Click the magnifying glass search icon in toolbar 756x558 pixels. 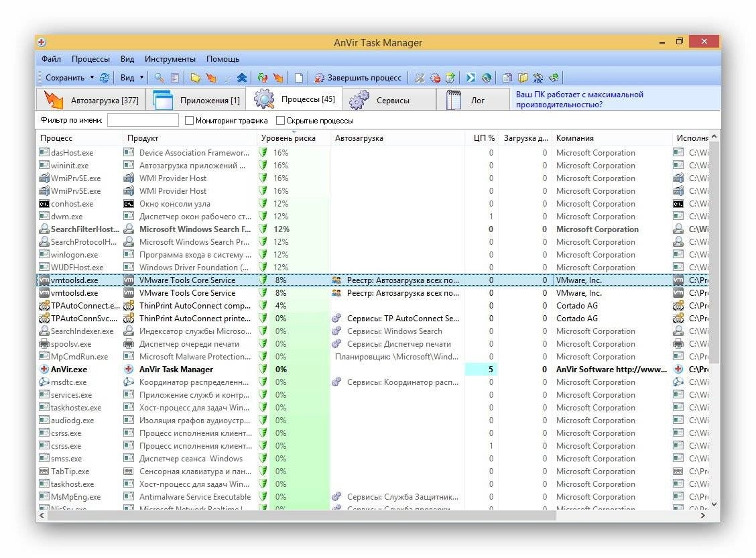(159, 78)
